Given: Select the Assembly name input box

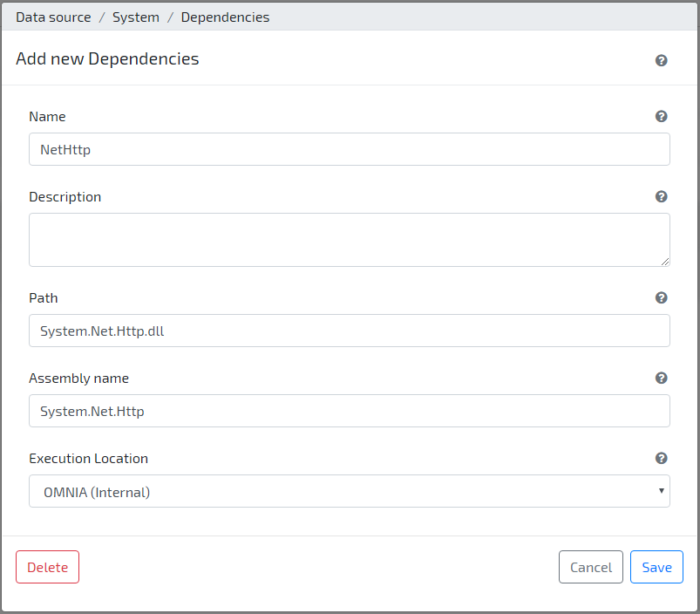Looking at the screenshot, I should [349, 411].
